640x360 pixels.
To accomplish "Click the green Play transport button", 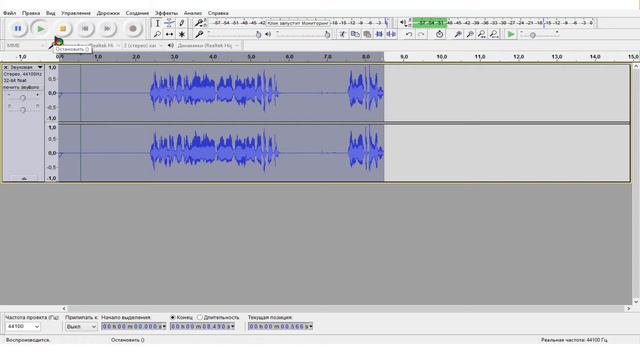I will click(x=40, y=29).
